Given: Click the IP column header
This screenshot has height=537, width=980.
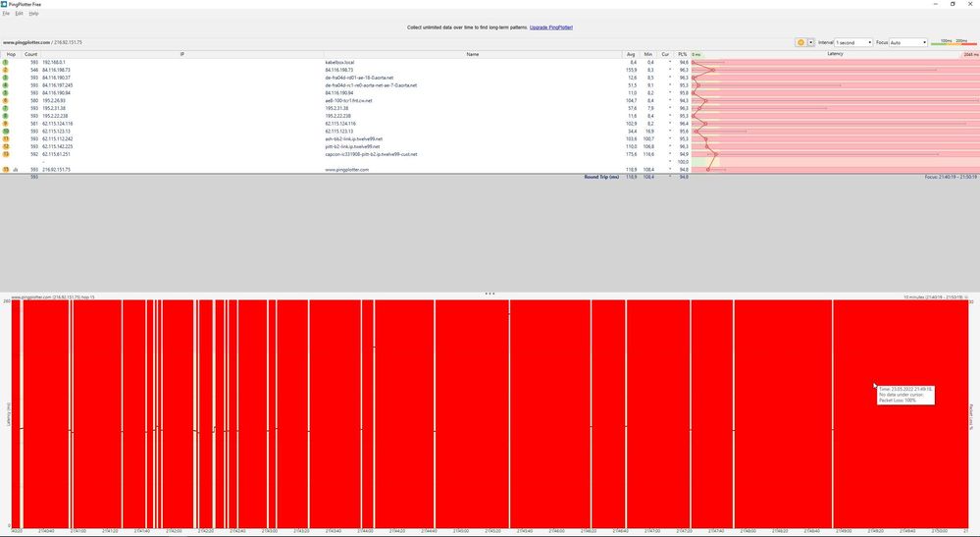Looking at the screenshot, I should 181,54.
